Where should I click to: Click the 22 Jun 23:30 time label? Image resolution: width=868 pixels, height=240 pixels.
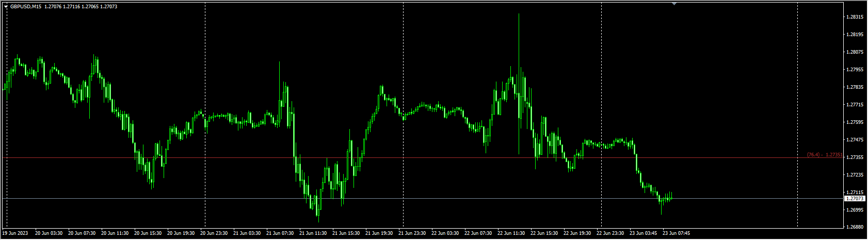[610, 233]
